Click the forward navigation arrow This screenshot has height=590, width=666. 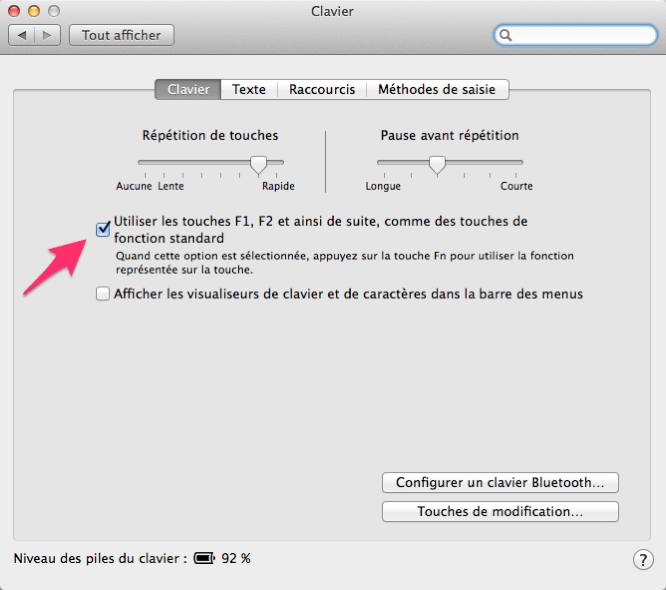click(47, 35)
